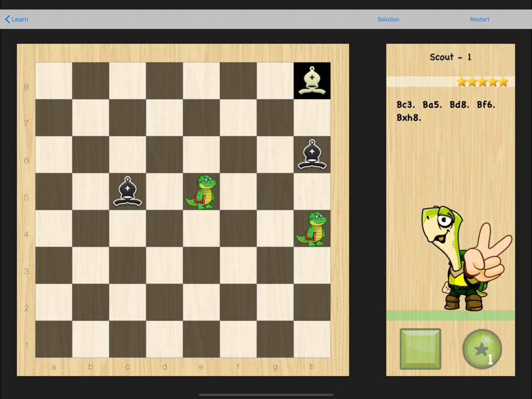This screenshot has height=399, width=532.
Task: Tap the crocodile on e5
Action: pyautogui.click(x=201, y=192)
